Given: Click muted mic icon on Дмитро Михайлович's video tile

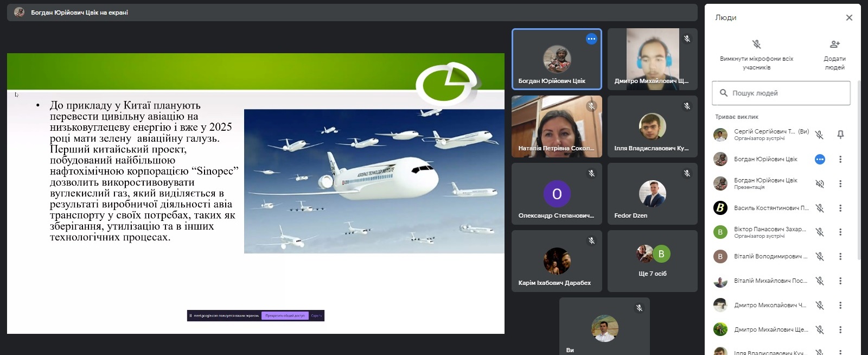Looking at the screenshot, I should tap(687, 39).
